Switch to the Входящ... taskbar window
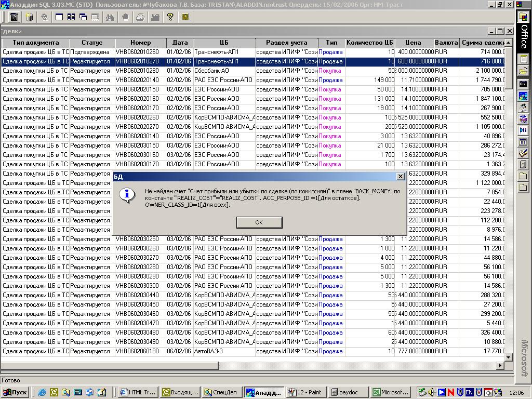The width and height of the screenshot is (532, 399). [181, 392]
